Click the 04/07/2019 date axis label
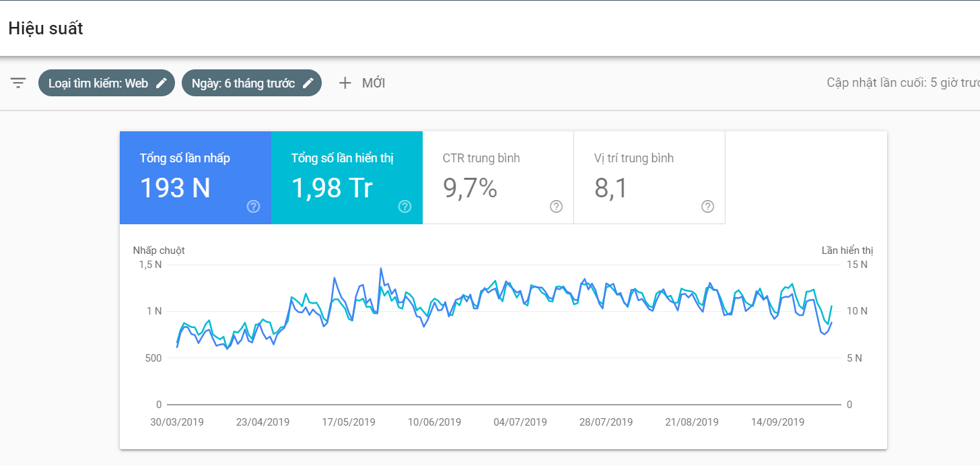980x466 pixels. (x=520, y=422)
